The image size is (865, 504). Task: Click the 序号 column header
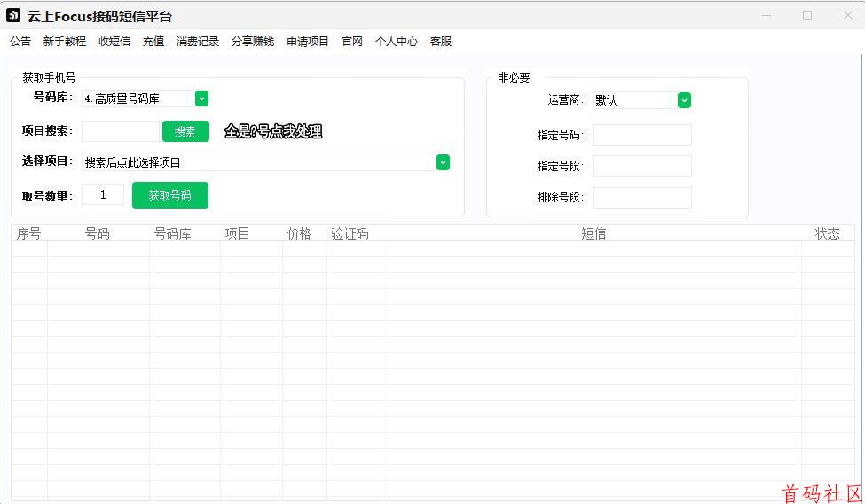click(x=28, y=233)
